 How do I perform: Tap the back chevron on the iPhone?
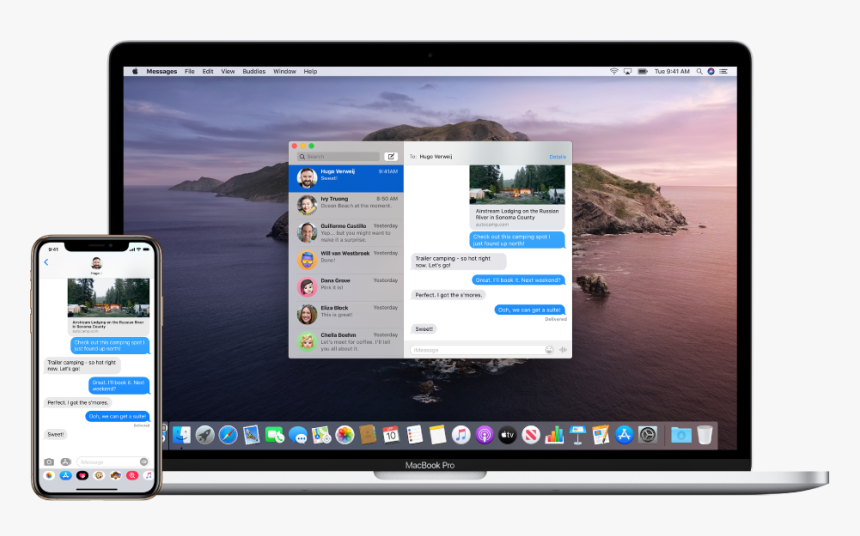[47, 262]
